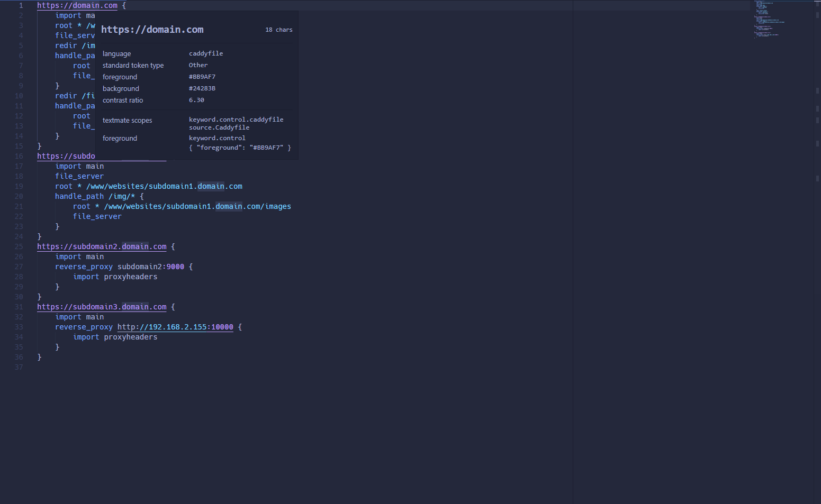Click line number 37 below the code
Screen dimensions: 821x504
19,367
